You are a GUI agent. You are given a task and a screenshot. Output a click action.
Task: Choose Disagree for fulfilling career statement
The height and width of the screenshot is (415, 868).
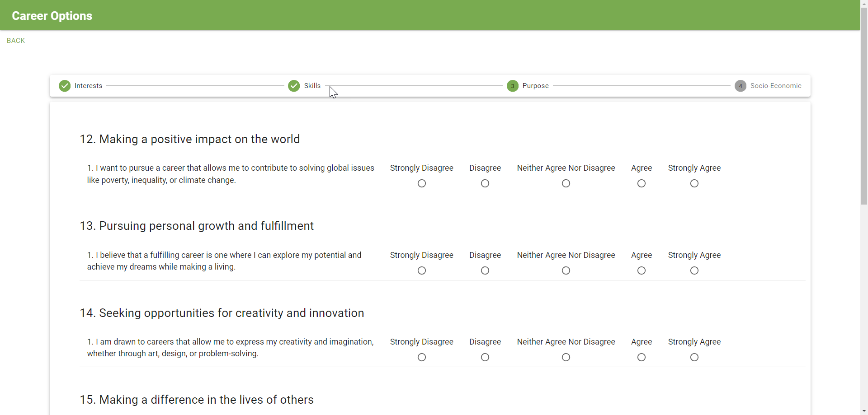point(485,270)
